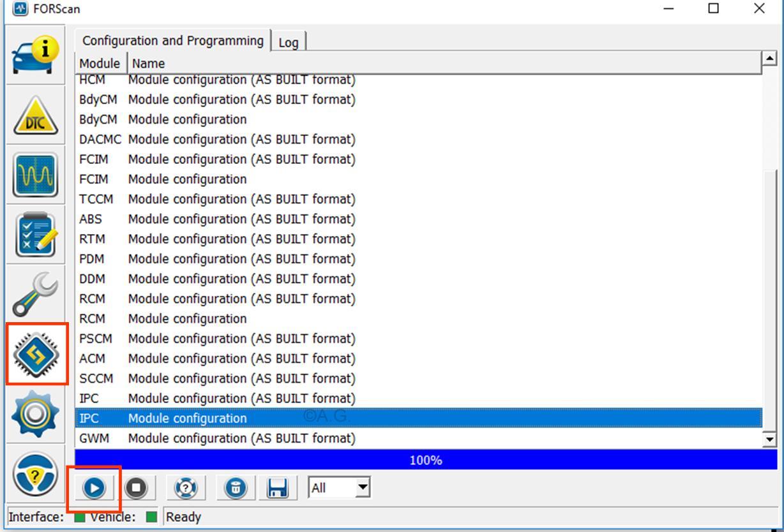Screen dimensions: 784x532
Task: Select the SCCM AS BUILT format row
Action: [419, 378]
